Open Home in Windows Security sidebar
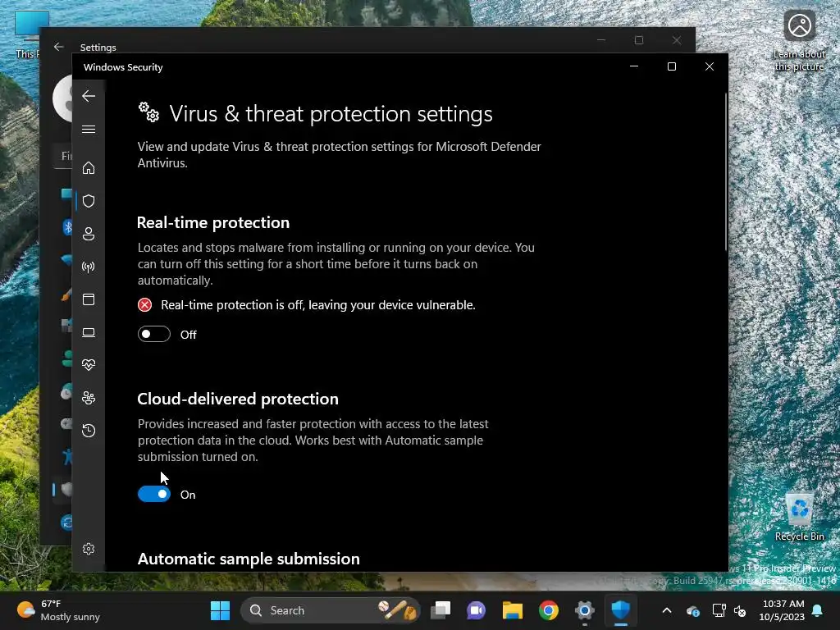This screenshot has height=630, width=840. click(89, 168)
